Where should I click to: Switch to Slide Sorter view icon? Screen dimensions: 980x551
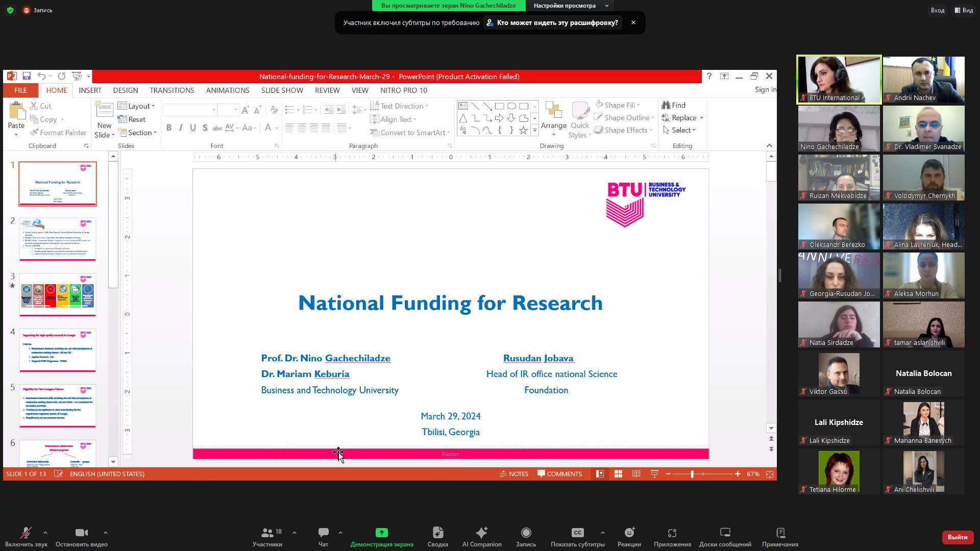point(618,474)
